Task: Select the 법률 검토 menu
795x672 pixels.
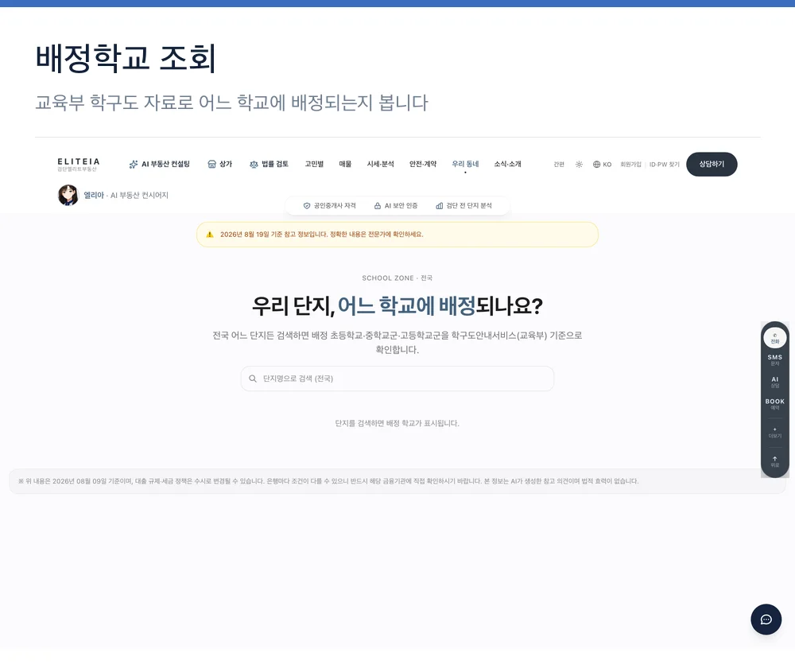Action: (269, 164)
